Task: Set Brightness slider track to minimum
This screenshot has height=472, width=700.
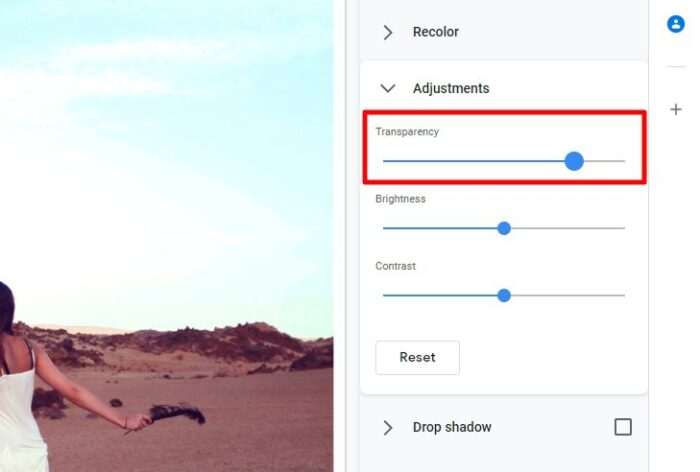Action: [x=384, y=228]
